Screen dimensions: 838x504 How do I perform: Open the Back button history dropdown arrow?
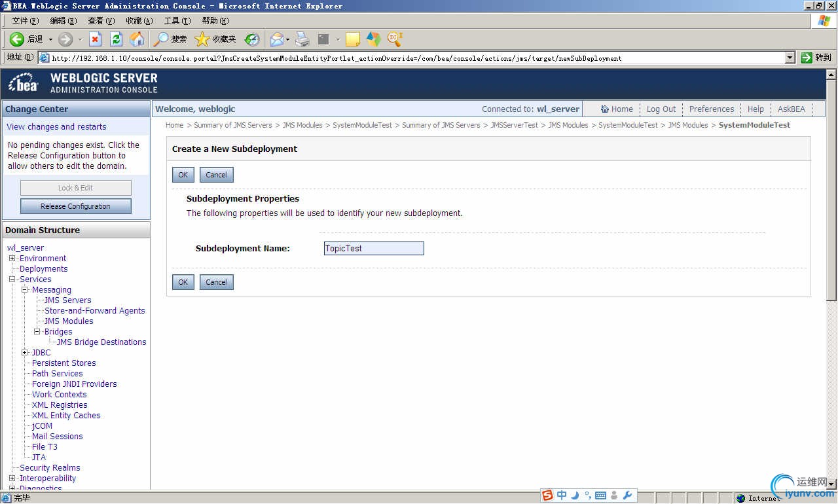click(50, 39)
